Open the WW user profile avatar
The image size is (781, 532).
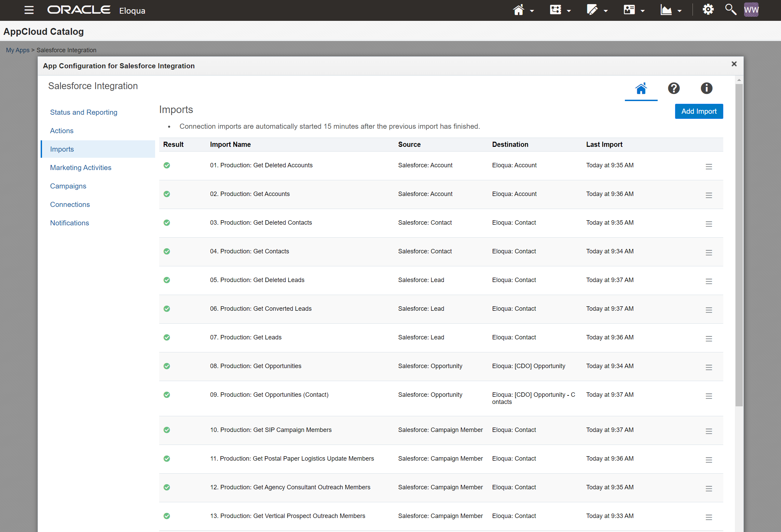click(751, 10)
